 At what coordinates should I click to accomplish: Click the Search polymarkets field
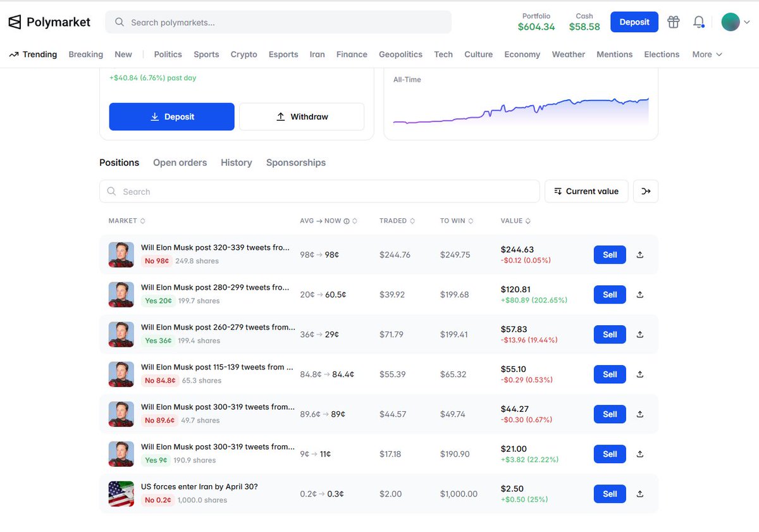click(x=278, y=22)
